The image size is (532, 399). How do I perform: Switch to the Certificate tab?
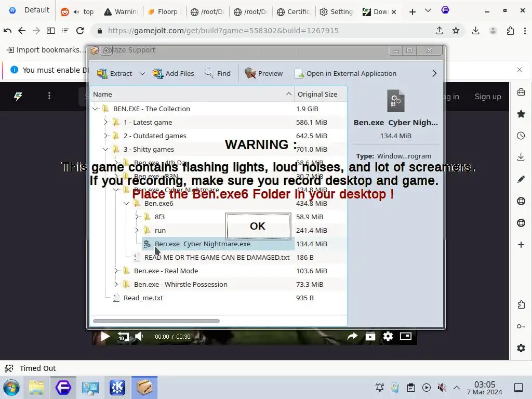click(x=294, y=12)
